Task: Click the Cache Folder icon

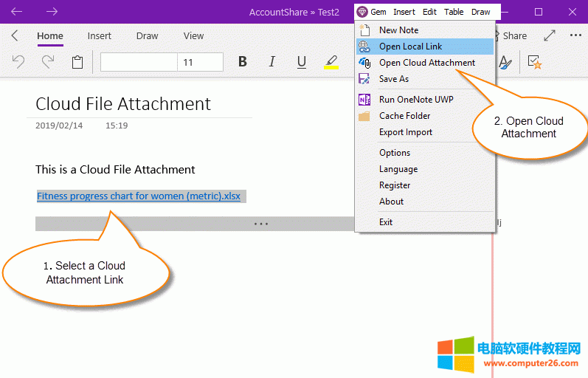Action: 364,116
